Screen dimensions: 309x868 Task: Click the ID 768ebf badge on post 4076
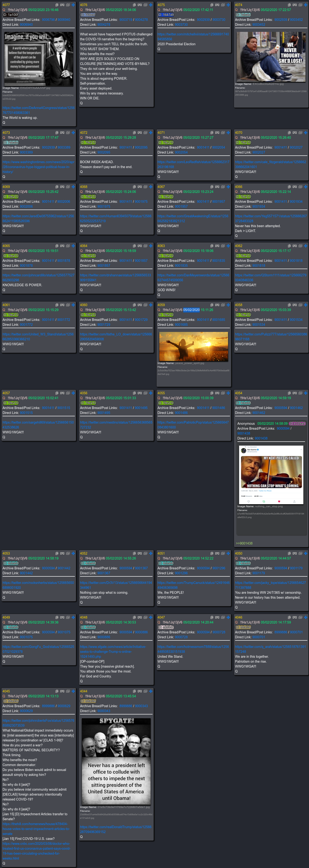(88, 15)
